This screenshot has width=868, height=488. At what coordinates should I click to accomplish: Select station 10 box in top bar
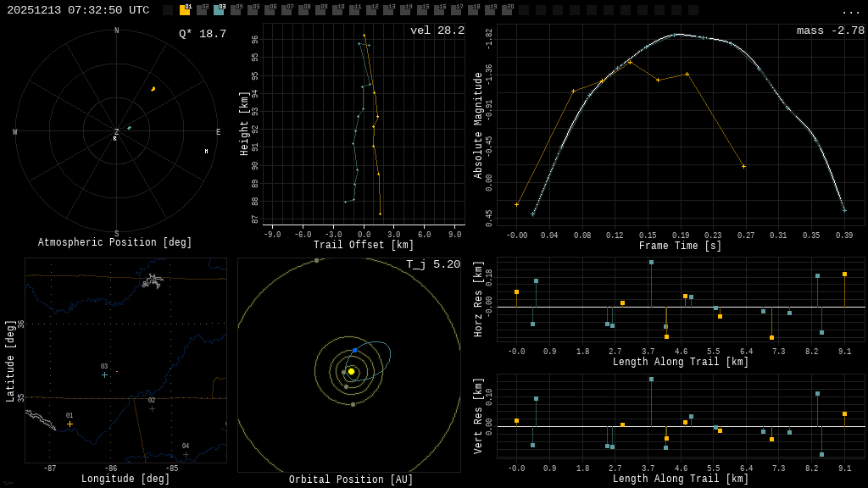(x=337, y=10)
